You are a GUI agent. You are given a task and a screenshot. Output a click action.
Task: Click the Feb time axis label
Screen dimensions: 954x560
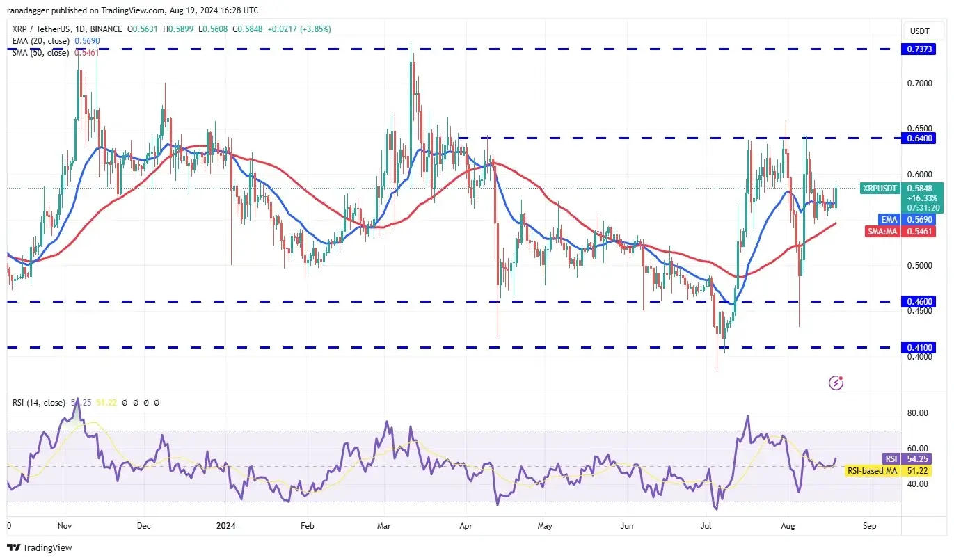(x=308, y=526)
